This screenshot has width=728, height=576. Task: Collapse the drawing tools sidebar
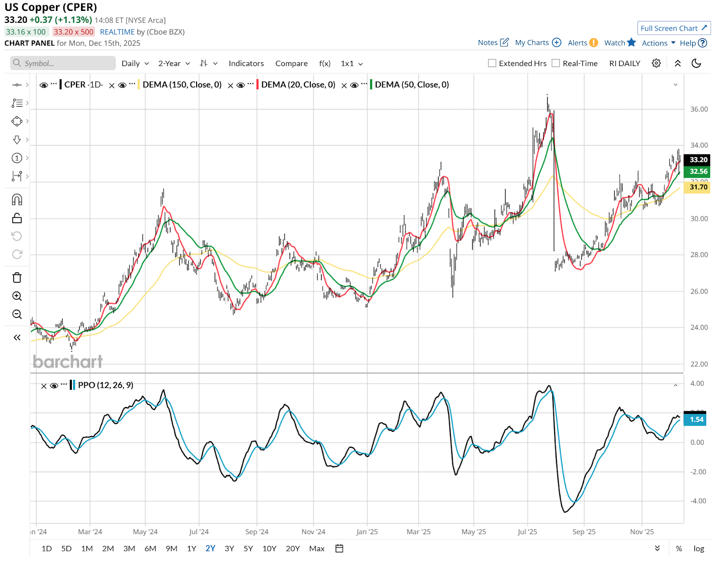click(17, 337)
